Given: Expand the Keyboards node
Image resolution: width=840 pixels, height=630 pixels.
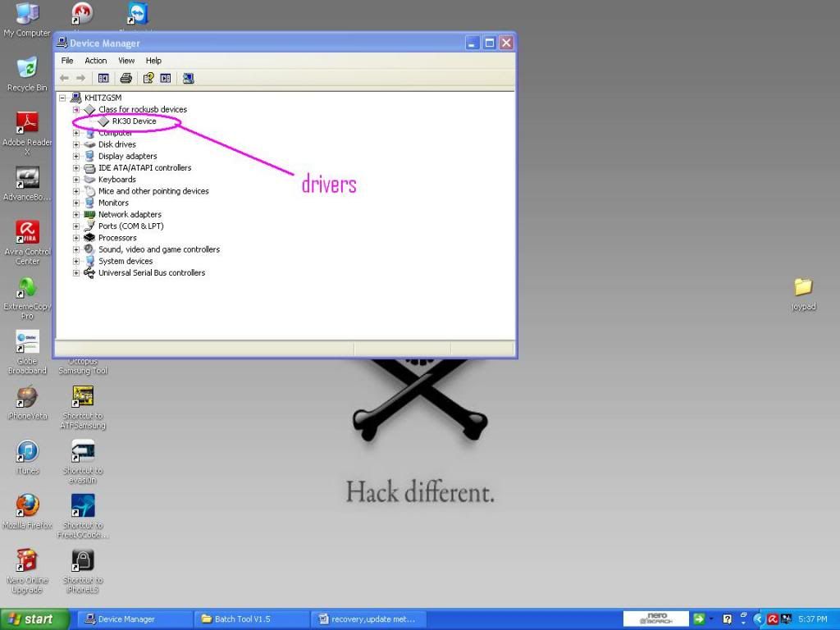Looking at the screenshot, I should pyautogui.click(x=76, y=180).
